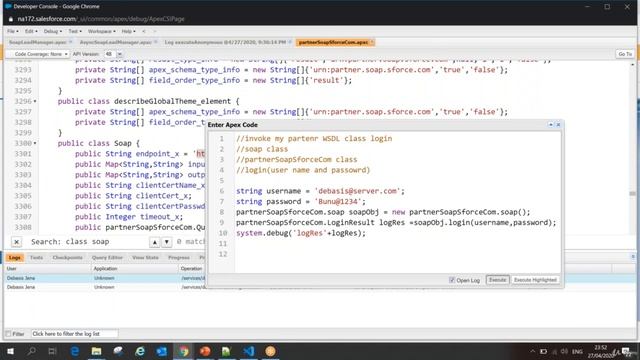Open the Edit menu
Screen dimensions: 640x360
point(31,31)
